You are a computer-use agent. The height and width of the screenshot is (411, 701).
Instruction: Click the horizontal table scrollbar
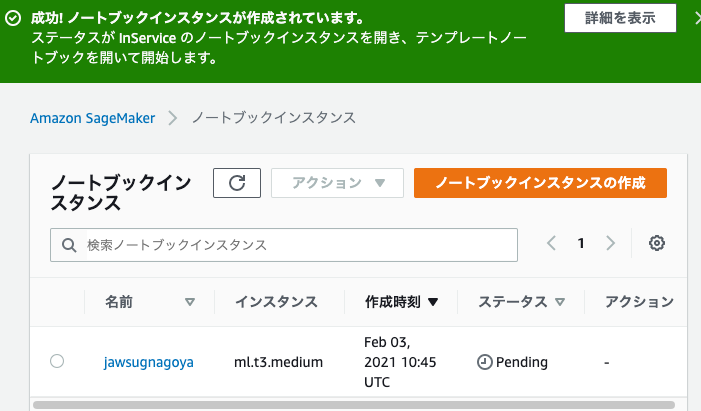coord(354,405)
